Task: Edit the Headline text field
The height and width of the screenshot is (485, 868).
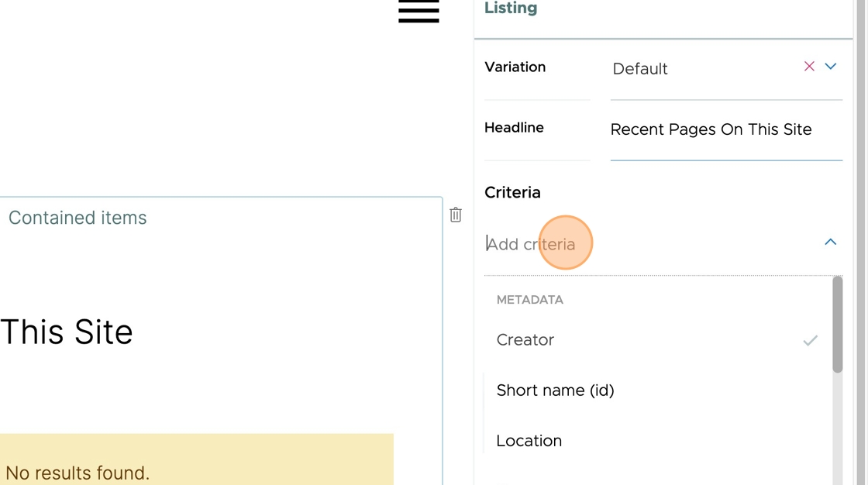Action: coord(726,129)
